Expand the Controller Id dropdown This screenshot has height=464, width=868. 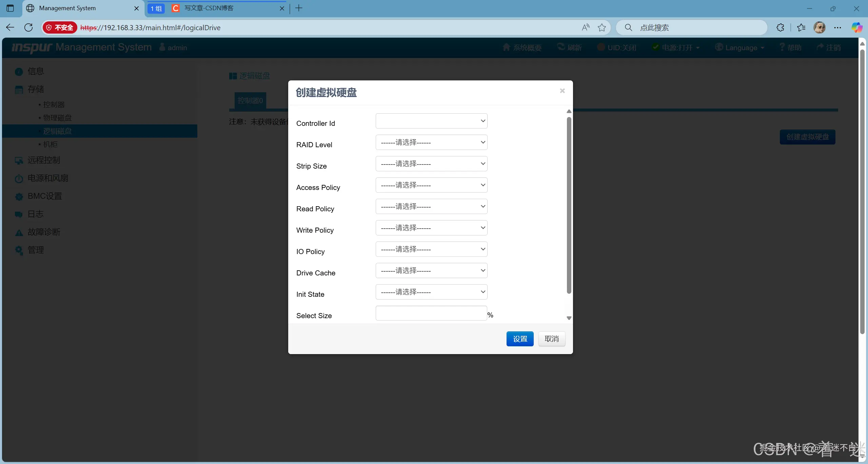pos(431,121)
